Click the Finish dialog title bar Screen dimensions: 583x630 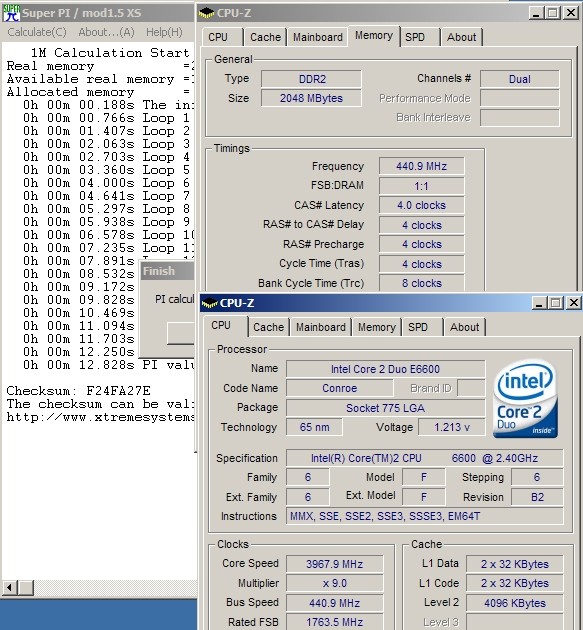(x=167, y=271)
